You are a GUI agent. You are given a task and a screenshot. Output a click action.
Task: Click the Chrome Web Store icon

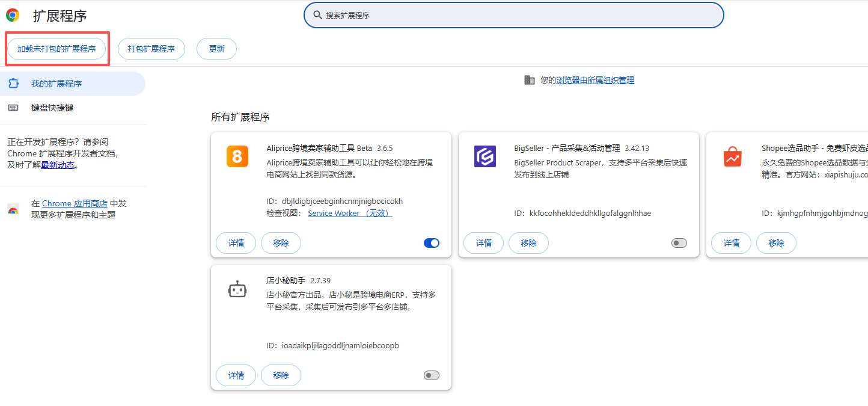coord(13,209)
